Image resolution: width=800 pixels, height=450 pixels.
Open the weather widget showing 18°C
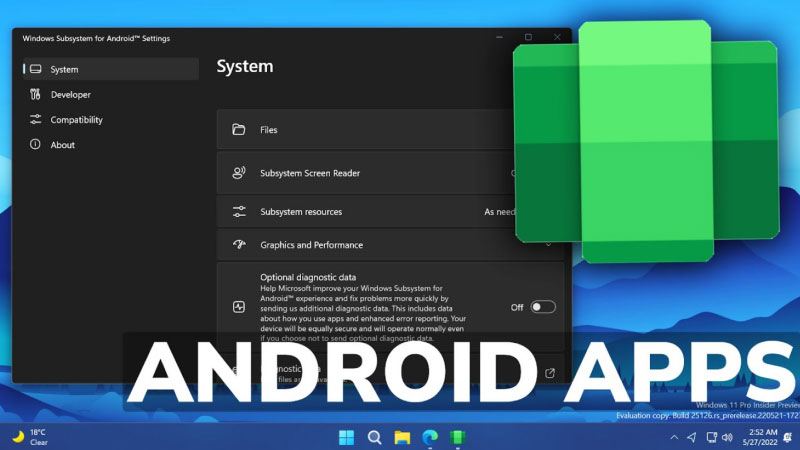pyautogui.click(x=31, y=437)
